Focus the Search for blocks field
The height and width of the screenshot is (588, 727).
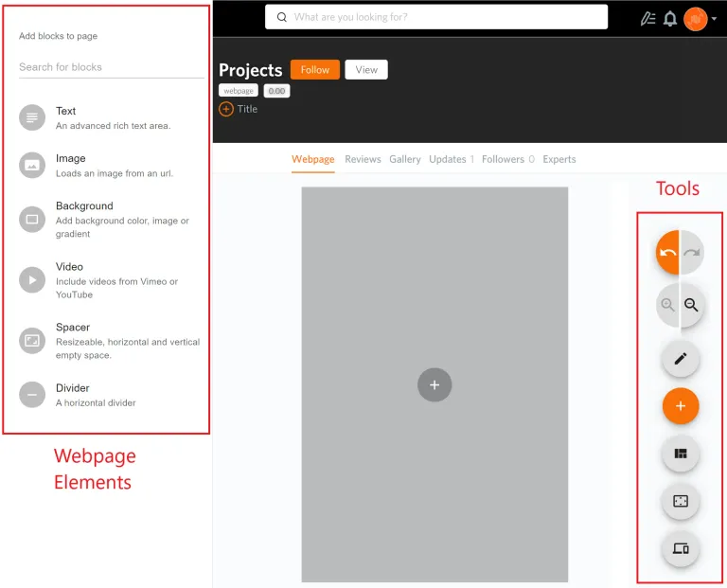coord(112,67)
